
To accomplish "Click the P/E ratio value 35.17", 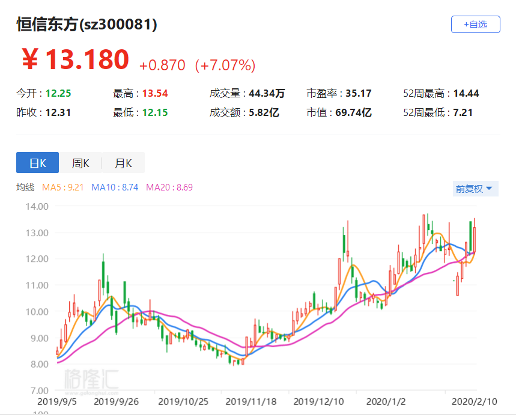I will click(x=359, y=93).
